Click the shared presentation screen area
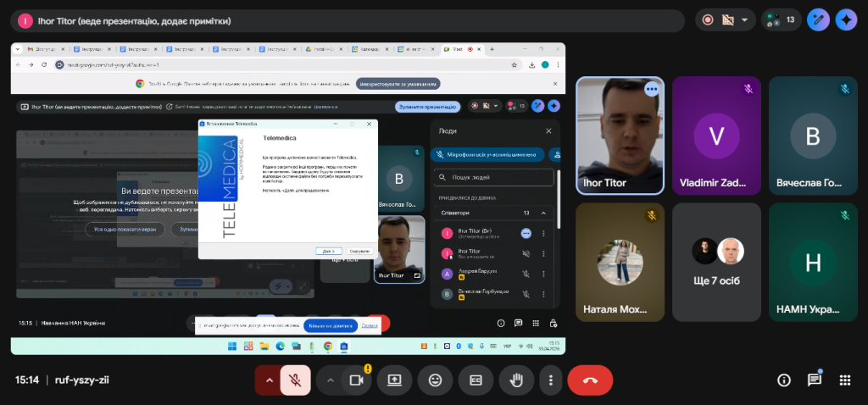The image size is (868, 405). pos(288,198)
